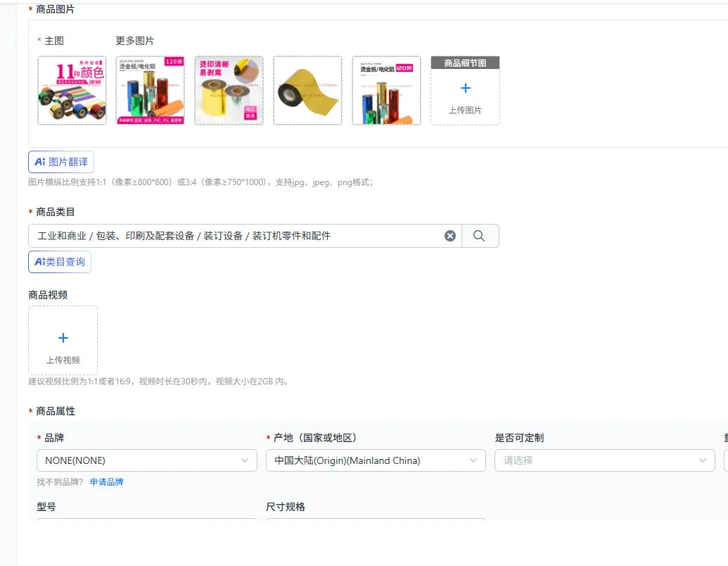Select the 120米 foil rolls thumbnail with pink border

150,91
